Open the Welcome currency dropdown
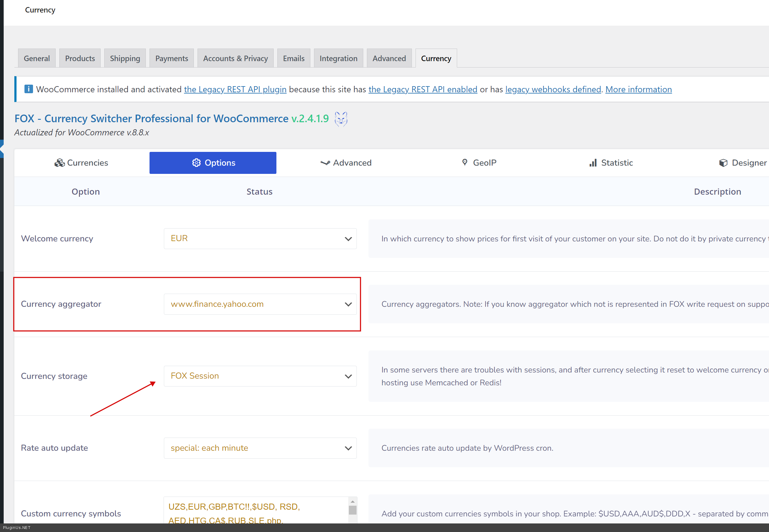Image resolution: width=769 pixels, height=532 pixels. click(260, 239)
